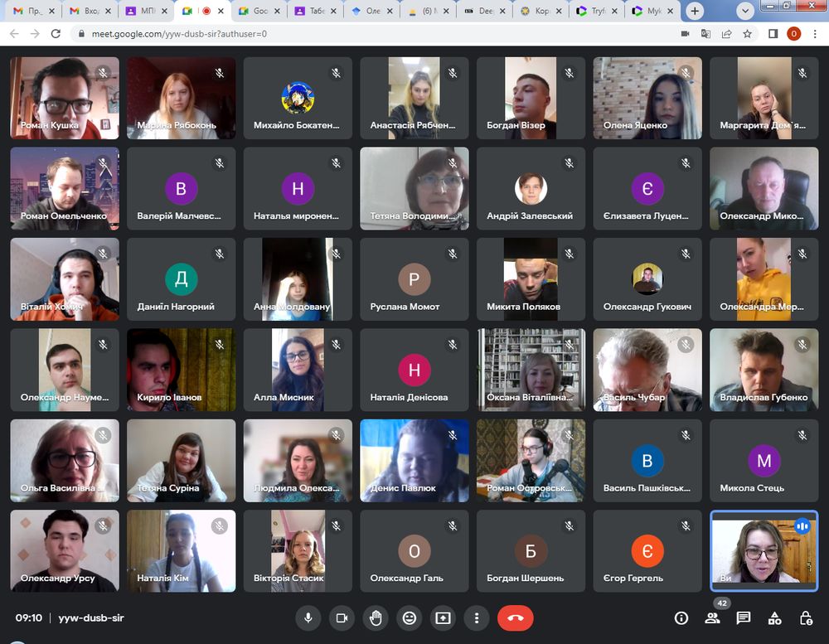Screen dimensions: 829x644
Task: Open the chat with everyone panel
Action: tap(744, 617)
